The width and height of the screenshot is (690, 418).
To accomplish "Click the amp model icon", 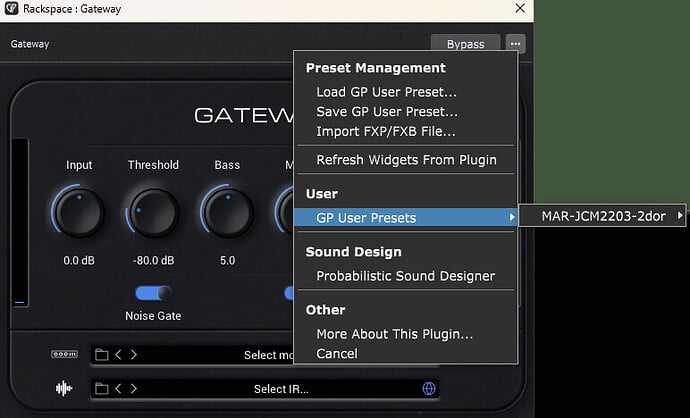I will coord(64,354).
